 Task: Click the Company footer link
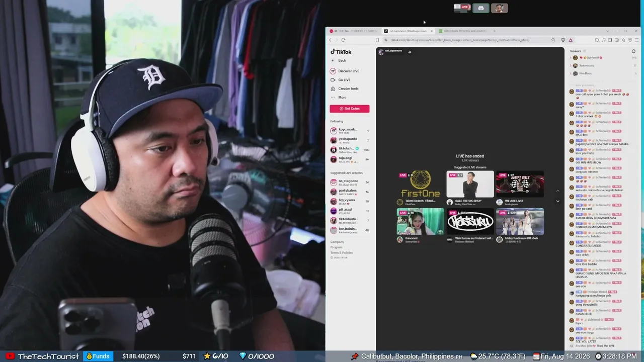pyautogui.click(x=337, y=242)
